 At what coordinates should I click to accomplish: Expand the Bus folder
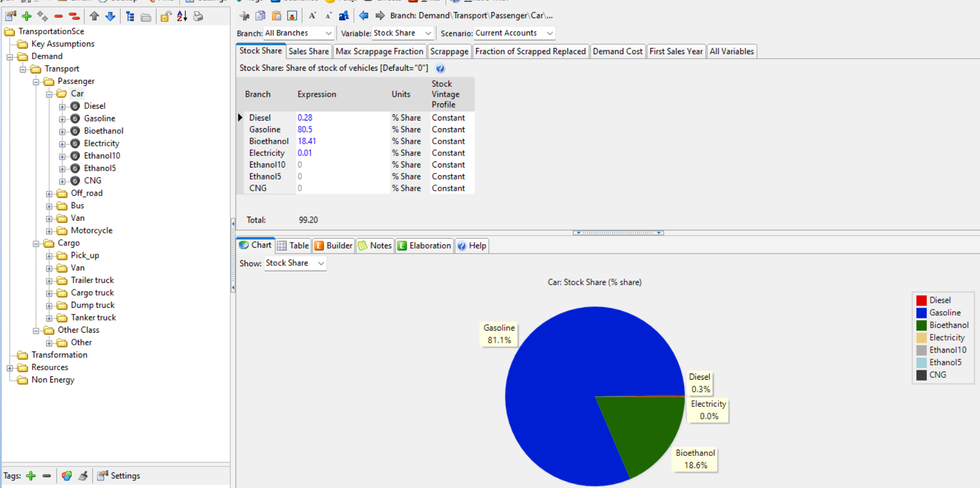point(49,206)
